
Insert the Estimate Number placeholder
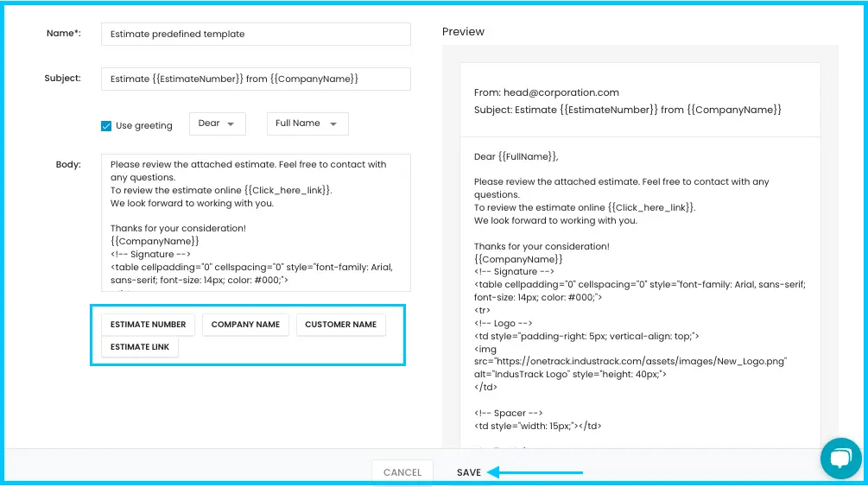(148, 325)
